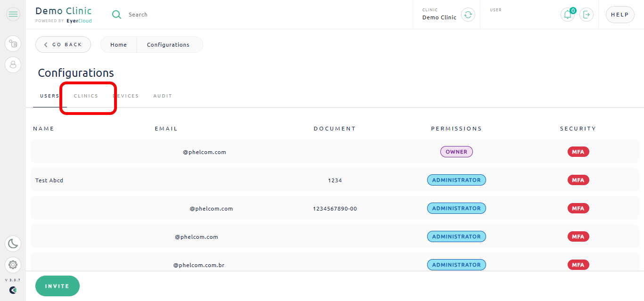Switch to the Clinics tab
Screen dimensions: 644x301
point(86,96)
